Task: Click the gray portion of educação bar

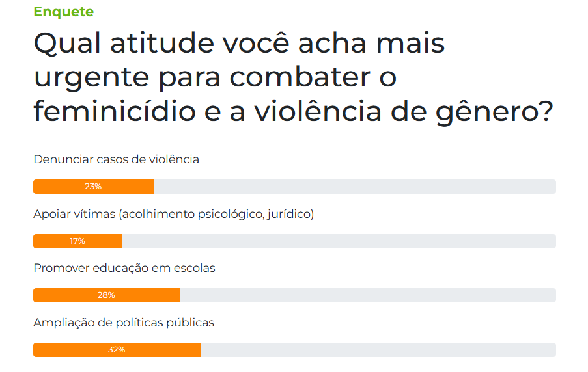Action: [367, 295]
